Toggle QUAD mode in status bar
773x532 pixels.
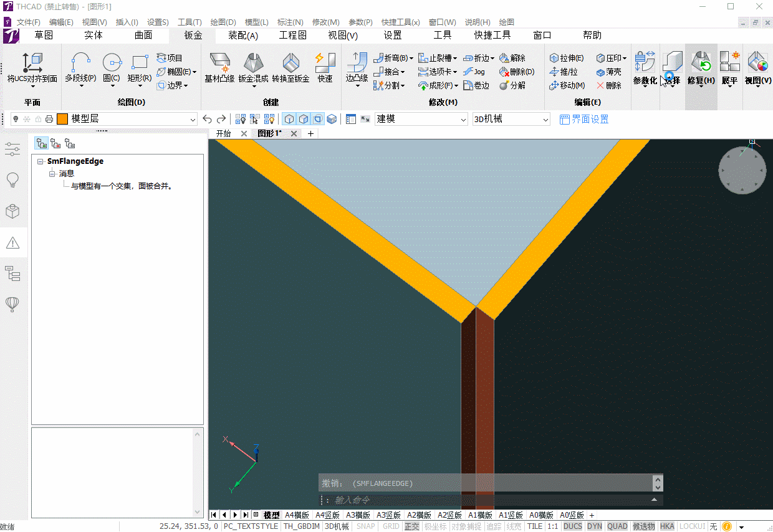tap(617, 526)
